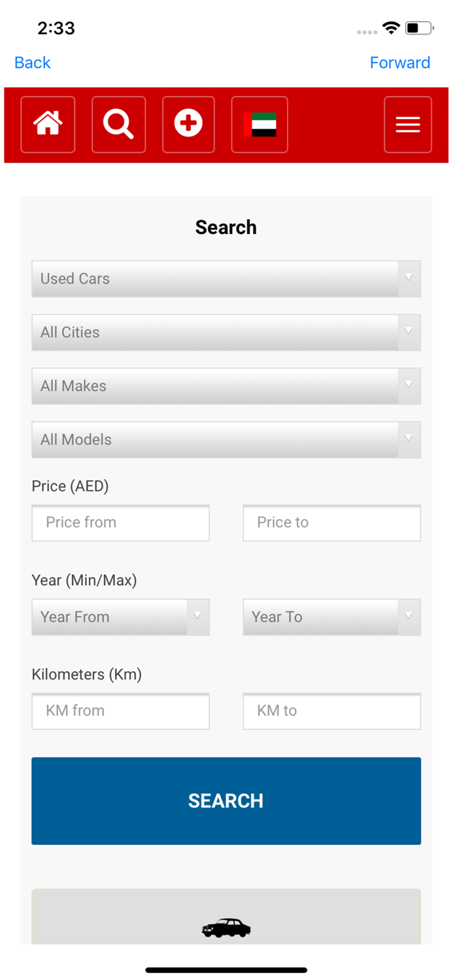Open the Year From dropdown
This screenshot has height=980, width=453.
[120, 617]
